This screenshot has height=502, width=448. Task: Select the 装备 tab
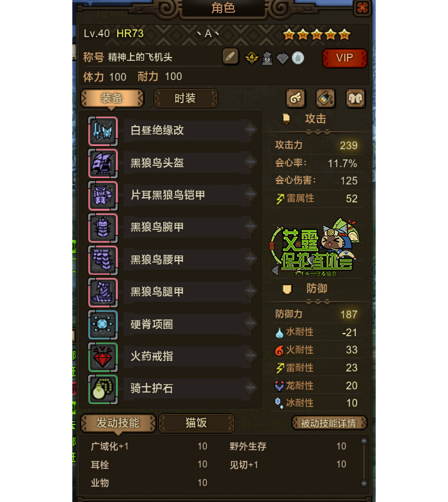click(x=111, y=99)
